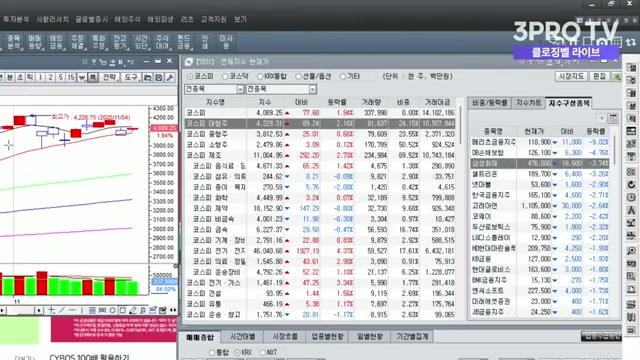Open the 투자분석 menu
640x360 pixels.
(x=16, y=19)
